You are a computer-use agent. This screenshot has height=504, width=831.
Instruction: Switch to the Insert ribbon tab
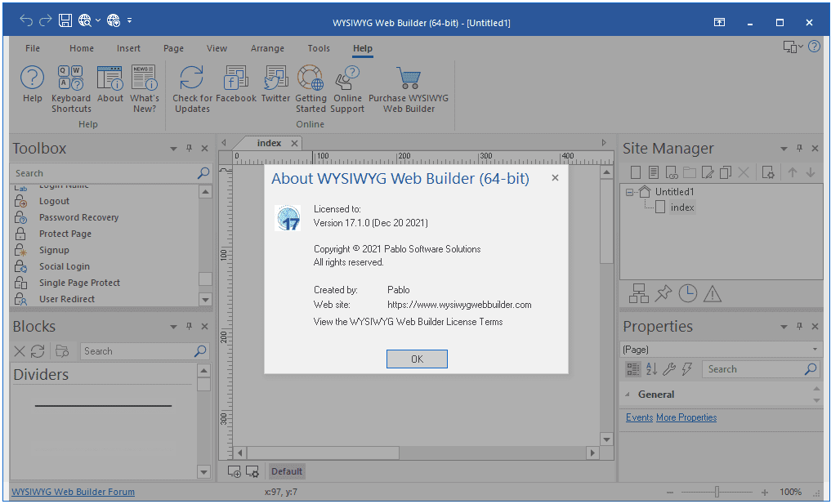click(128, 48)
